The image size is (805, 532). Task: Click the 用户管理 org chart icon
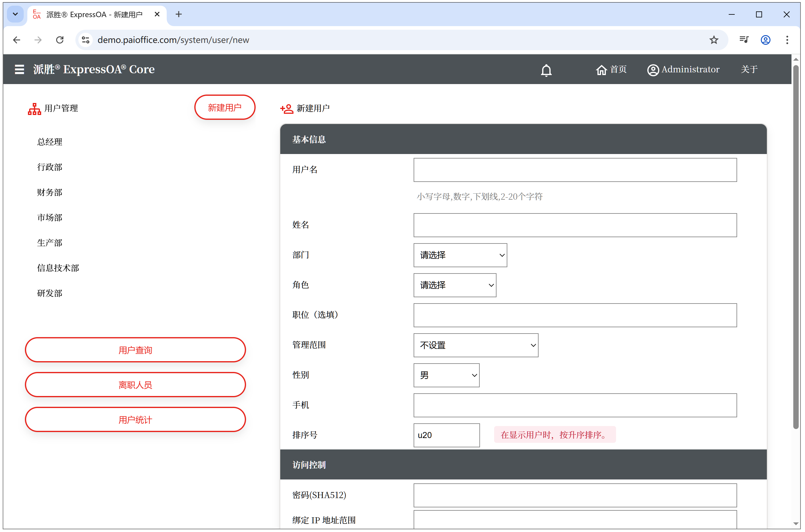(x=34, y=109)
